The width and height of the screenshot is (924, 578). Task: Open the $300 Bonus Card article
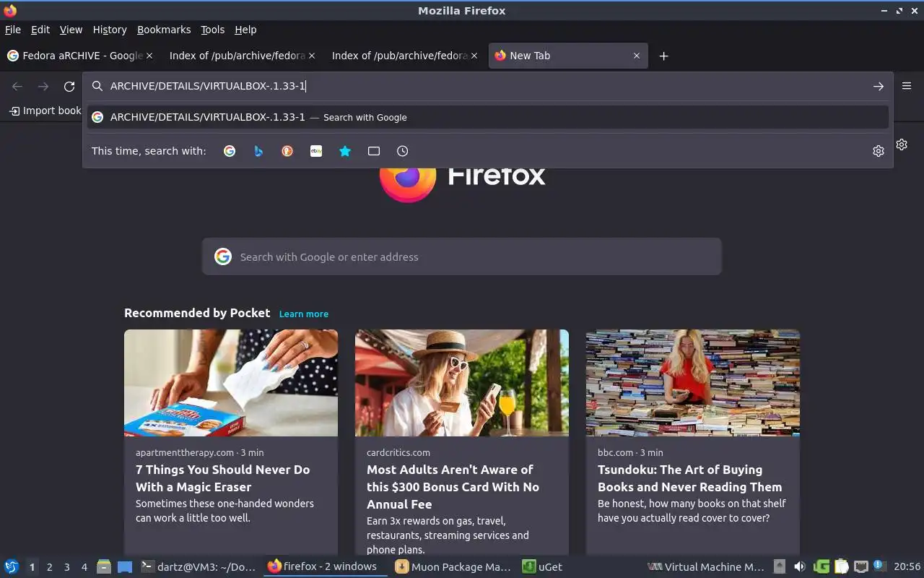(453, 487)
